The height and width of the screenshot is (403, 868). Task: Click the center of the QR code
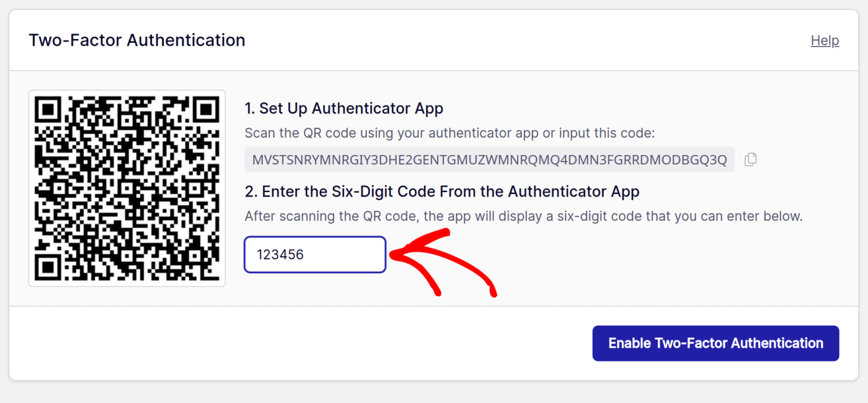[126, 187]
